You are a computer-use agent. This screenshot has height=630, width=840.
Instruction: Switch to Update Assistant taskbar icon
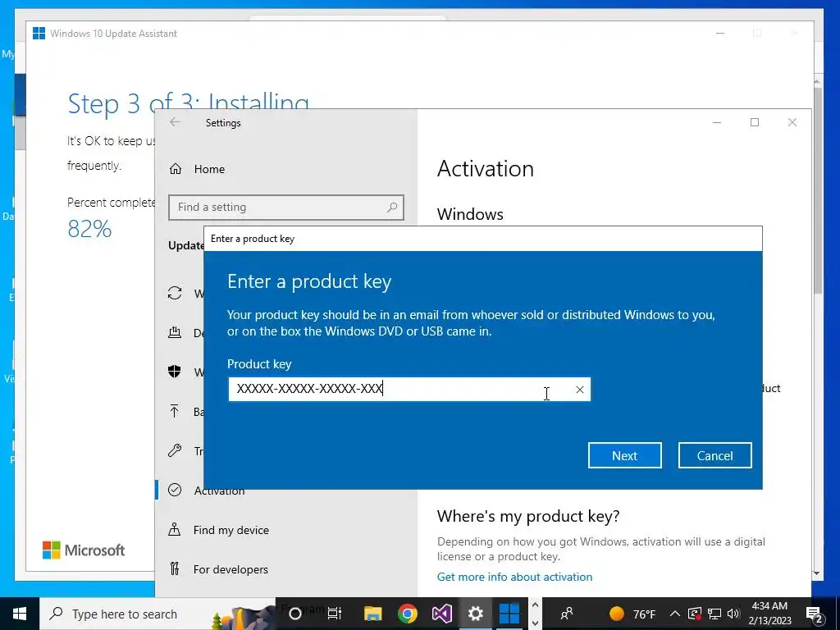click(509, 614)
